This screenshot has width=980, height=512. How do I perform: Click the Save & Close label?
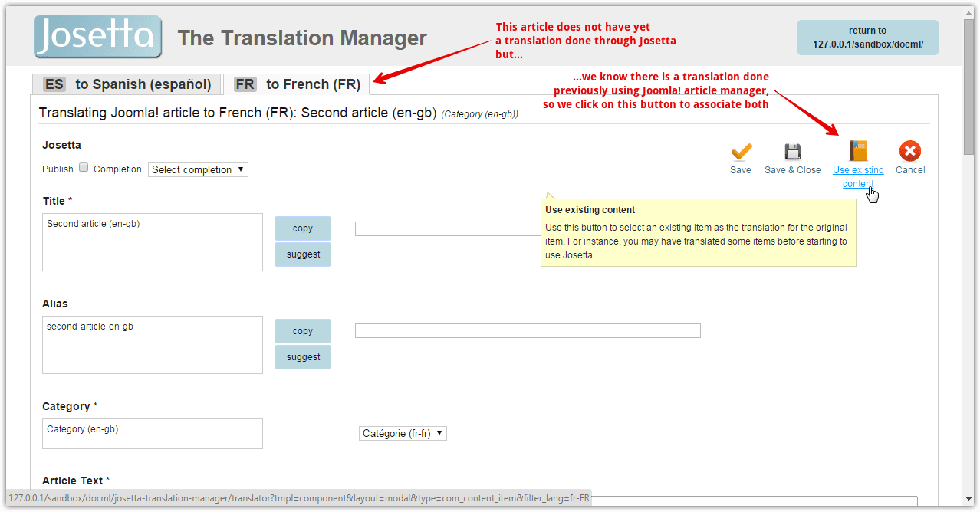pyautogui.click(x=793, y=170)
